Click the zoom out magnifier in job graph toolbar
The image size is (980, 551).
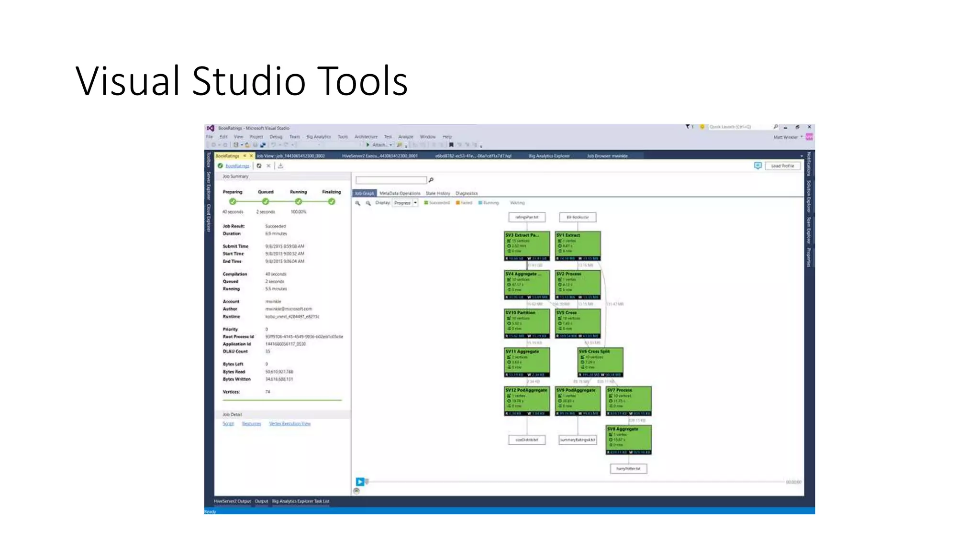click(x=368, y=203)
